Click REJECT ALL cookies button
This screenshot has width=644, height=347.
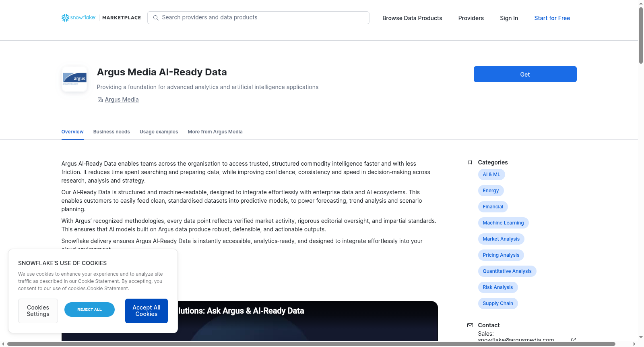(x=89, y=310)
